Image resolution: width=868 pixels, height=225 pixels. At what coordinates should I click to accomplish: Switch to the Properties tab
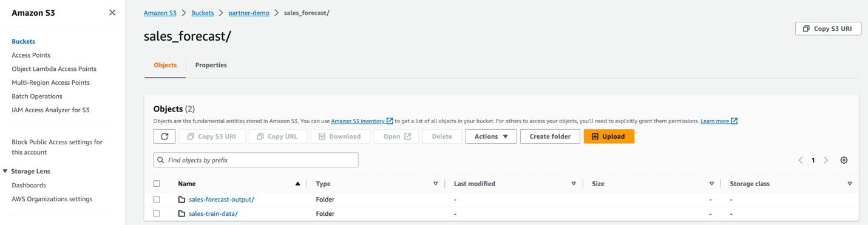click(x=211, y=65)
